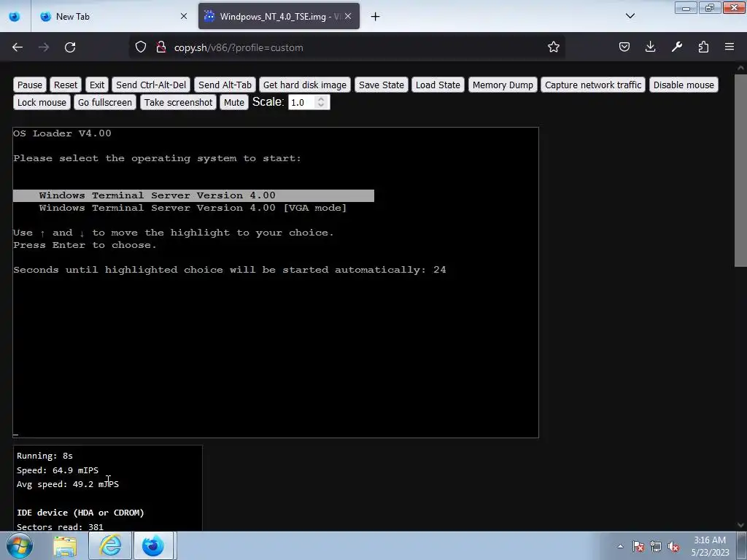The image size is (747, 560).
Task: Decrease Scale with the stepper down arrow
Action: click(x=321, y=106)
